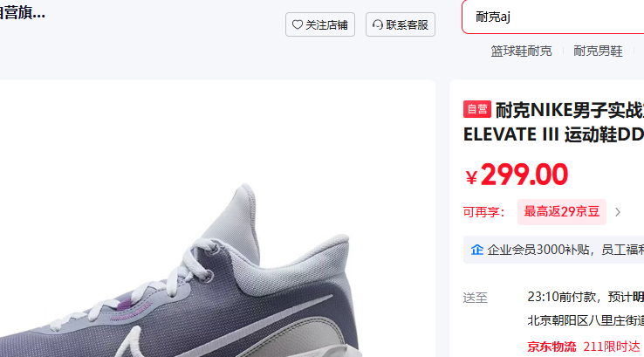
Task: Click the headset icon for customer service
Action: coord(378,24)
